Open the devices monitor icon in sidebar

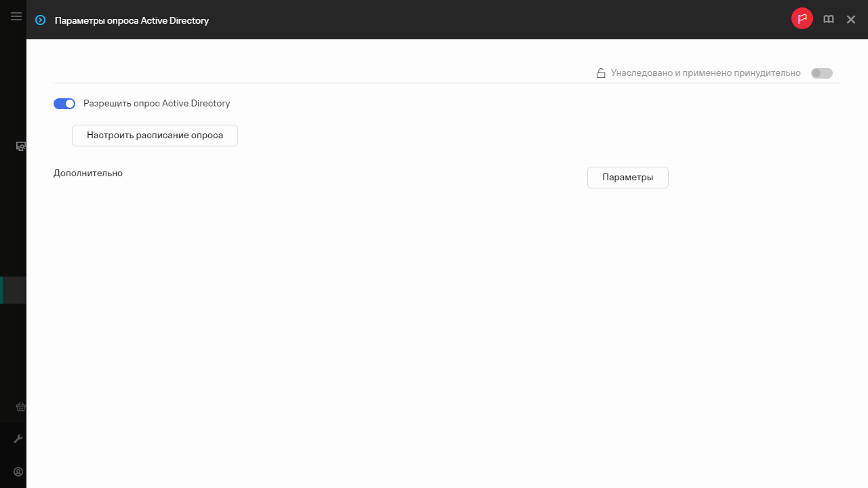coord(21,146)
